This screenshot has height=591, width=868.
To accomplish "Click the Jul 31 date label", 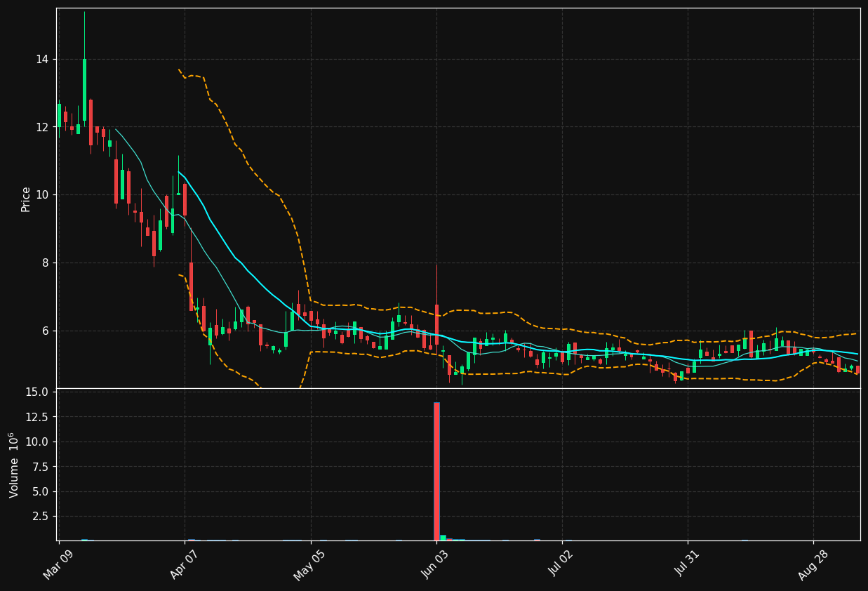I will pos(687,564).
